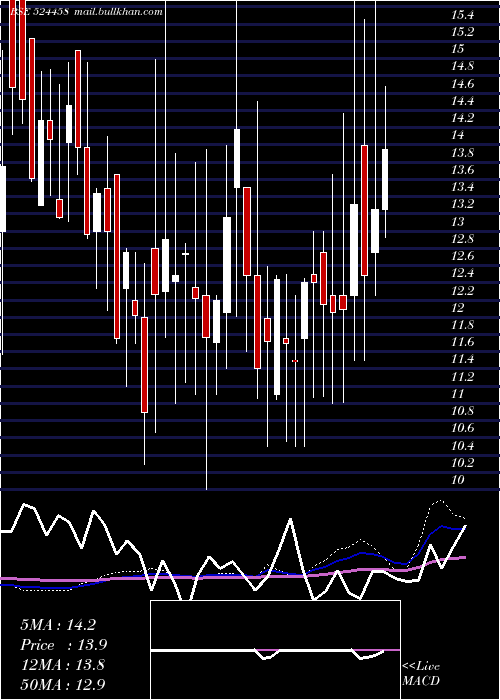Click the 12.6 price axis label
500x700 pixels.
pos(462,256)
